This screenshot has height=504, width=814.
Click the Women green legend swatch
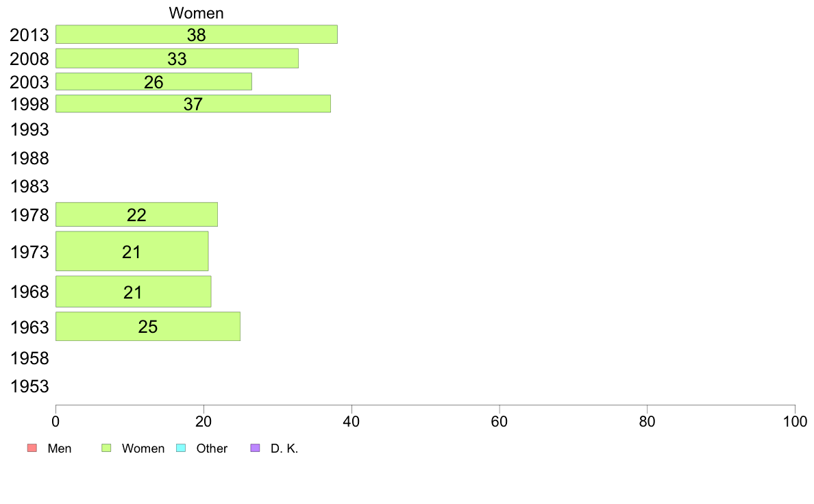pyautogui.click(x=106, y=448)
